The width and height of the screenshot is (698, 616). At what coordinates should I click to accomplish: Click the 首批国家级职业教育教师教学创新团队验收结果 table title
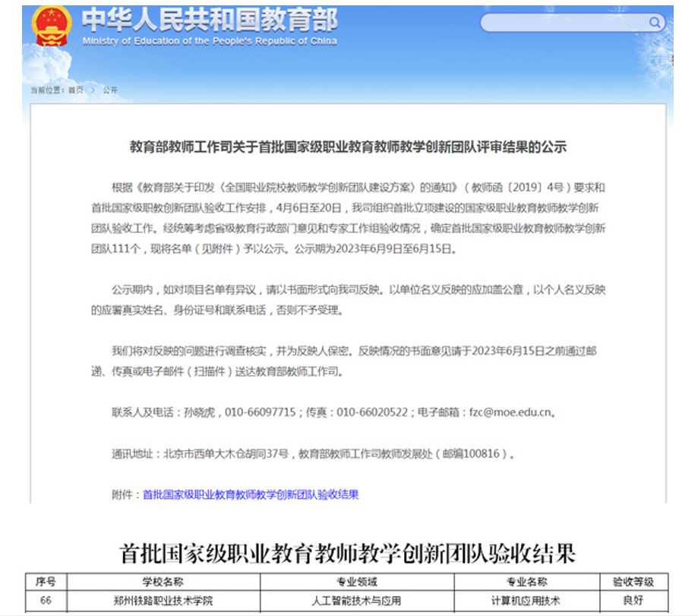pos(348,552)
